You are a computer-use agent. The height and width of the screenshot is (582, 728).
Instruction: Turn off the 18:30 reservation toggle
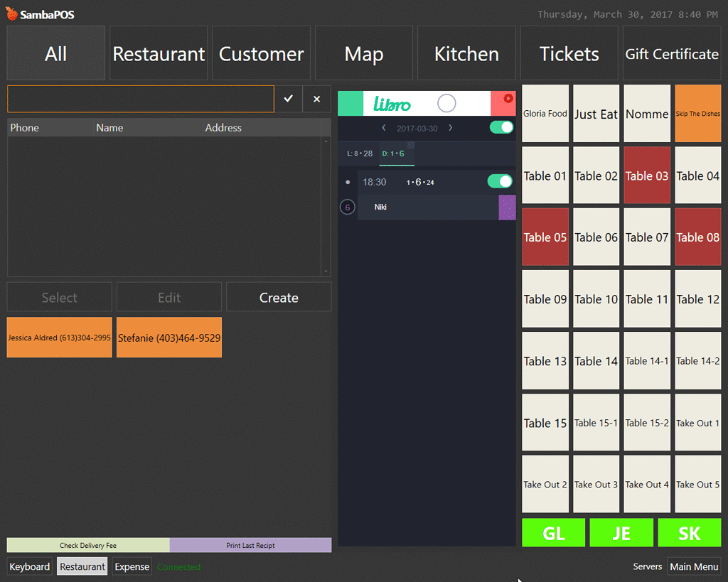(x=499, y=181)
